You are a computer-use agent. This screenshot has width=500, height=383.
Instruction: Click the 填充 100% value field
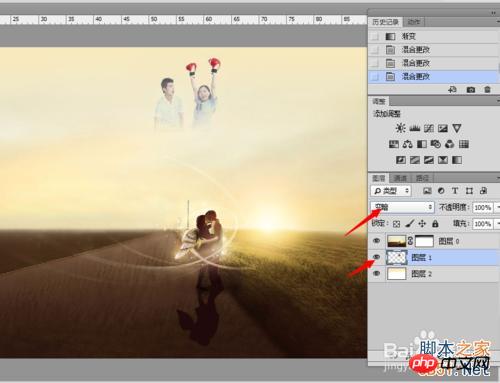[483, 223]
